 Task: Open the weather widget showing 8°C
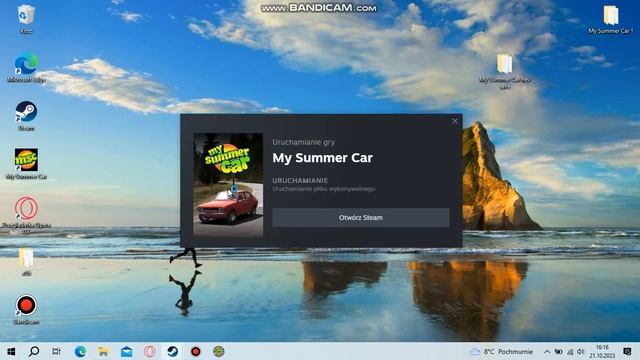(501, 351)
